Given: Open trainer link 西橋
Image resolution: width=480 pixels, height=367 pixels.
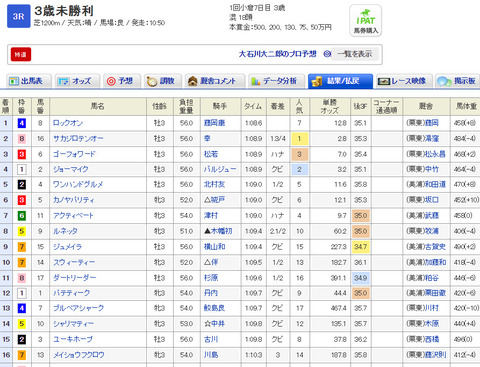Looking at the screenshot, I should [x=431, y=339].
